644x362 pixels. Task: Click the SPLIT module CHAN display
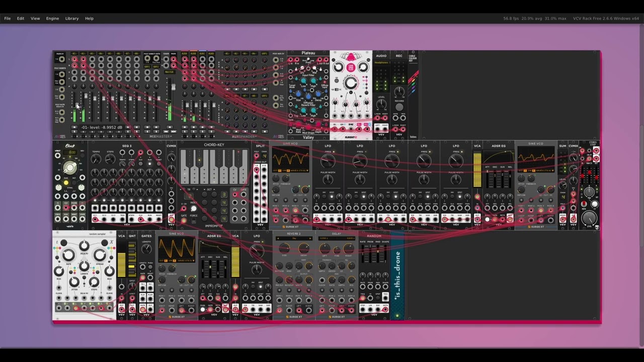point(265,156)
